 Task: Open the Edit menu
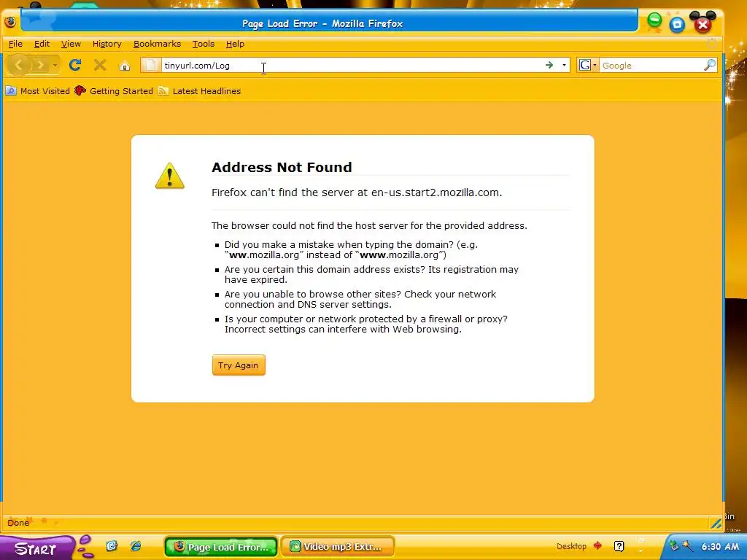(x=42, y=44)
